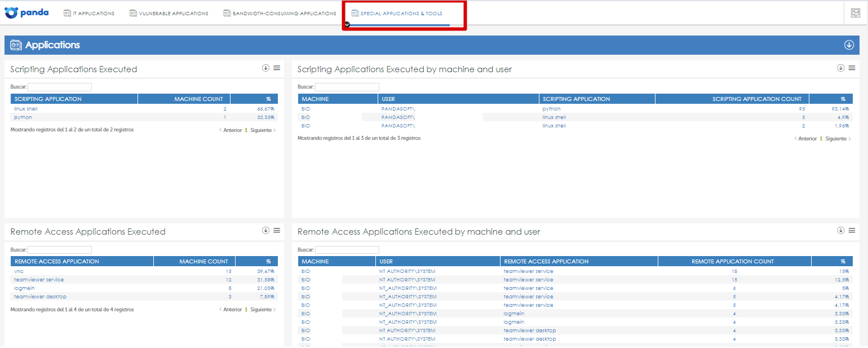Image resolution: width=868 pixels, height=348 pixels.
Task: Download Scripting Applications Executed by machine and user data
Action: 841,68
